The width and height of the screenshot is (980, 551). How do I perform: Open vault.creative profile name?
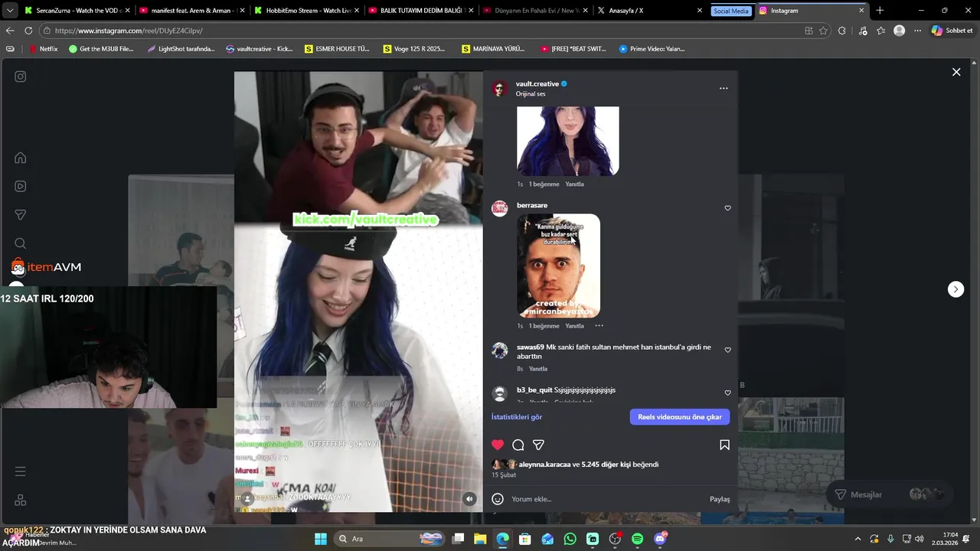coord(537,83)
